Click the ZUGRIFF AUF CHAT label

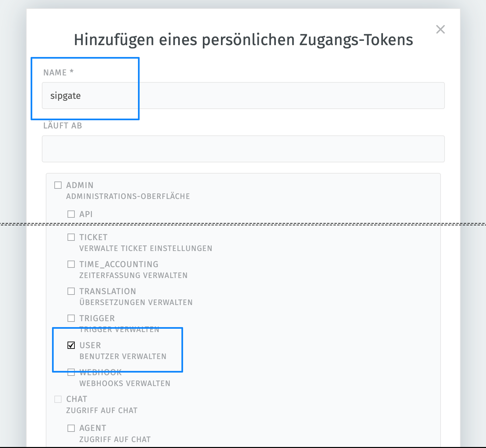[102, 410]
